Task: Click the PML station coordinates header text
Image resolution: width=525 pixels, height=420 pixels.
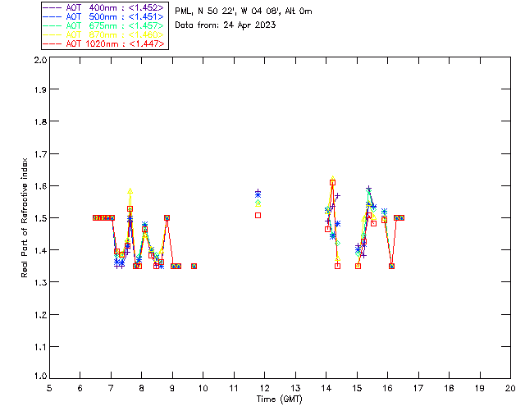Action: point(244,11)
